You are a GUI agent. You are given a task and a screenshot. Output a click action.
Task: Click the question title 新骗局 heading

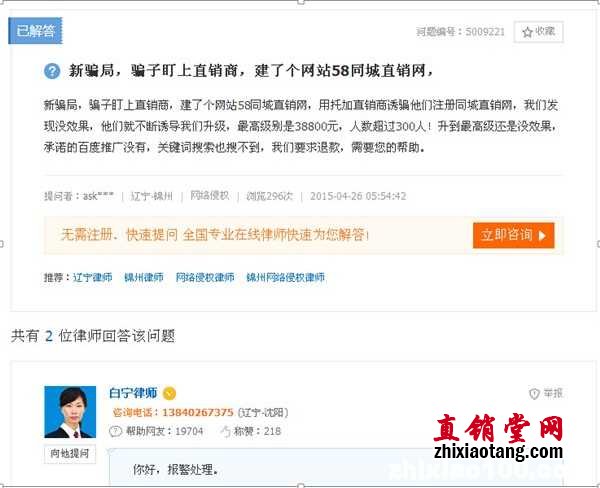(x=251, y=71)
